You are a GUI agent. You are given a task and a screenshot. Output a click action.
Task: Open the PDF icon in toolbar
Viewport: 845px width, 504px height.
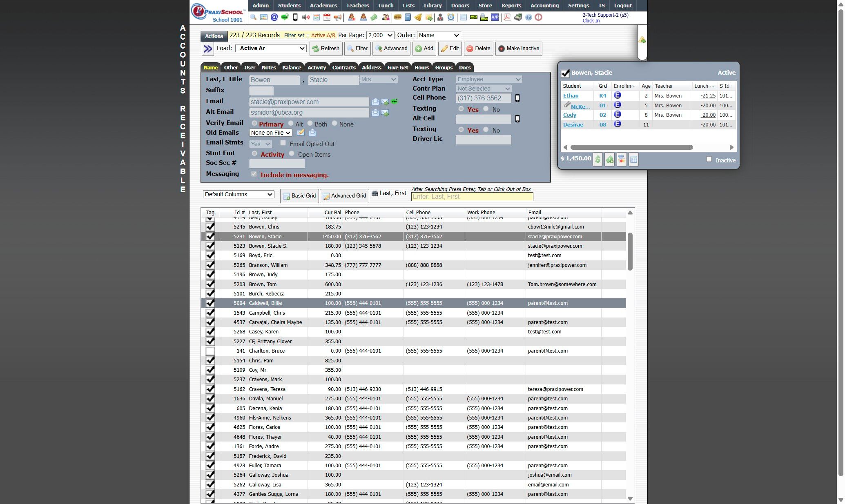[x=507, y=18]
